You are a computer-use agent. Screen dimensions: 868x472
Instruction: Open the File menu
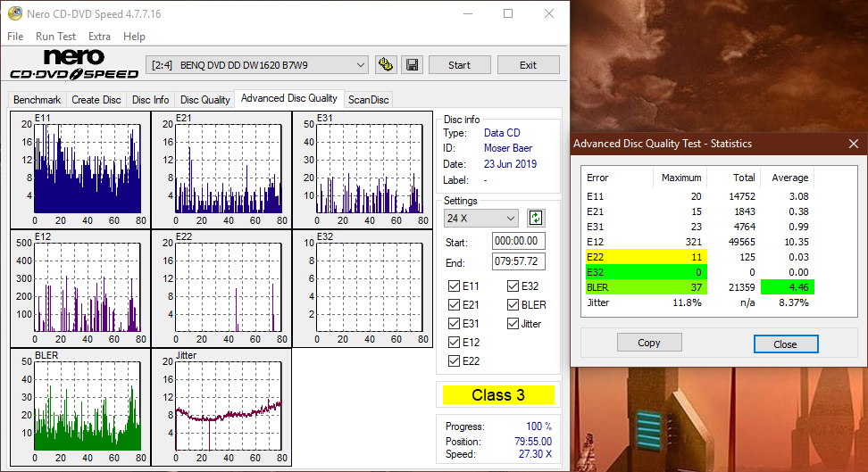pos(15,37)
